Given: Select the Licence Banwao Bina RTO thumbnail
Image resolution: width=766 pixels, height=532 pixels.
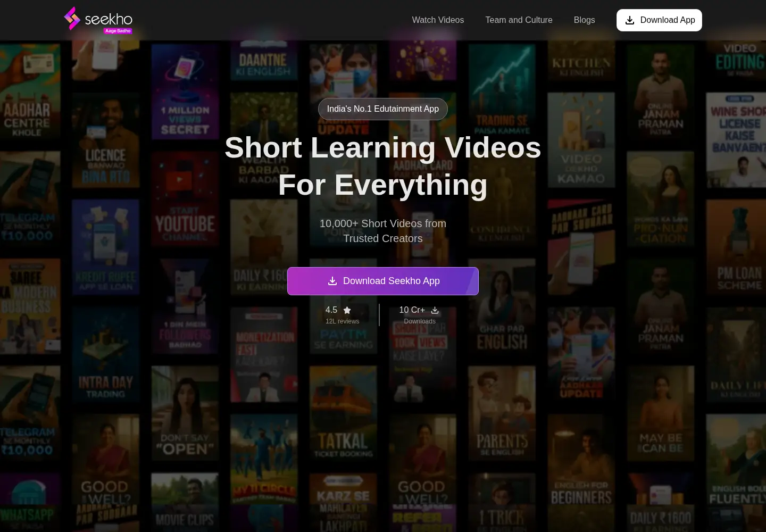Looking at the screenshot, I should click(106, 140).
